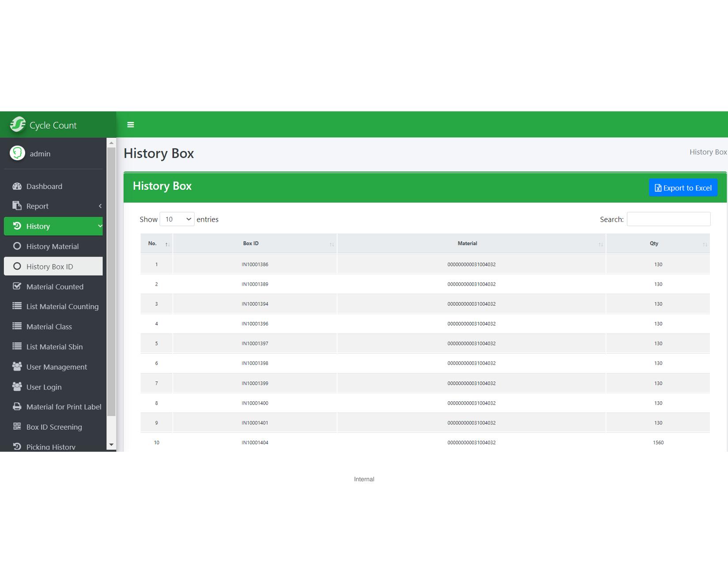Open the User Login link

44,387
